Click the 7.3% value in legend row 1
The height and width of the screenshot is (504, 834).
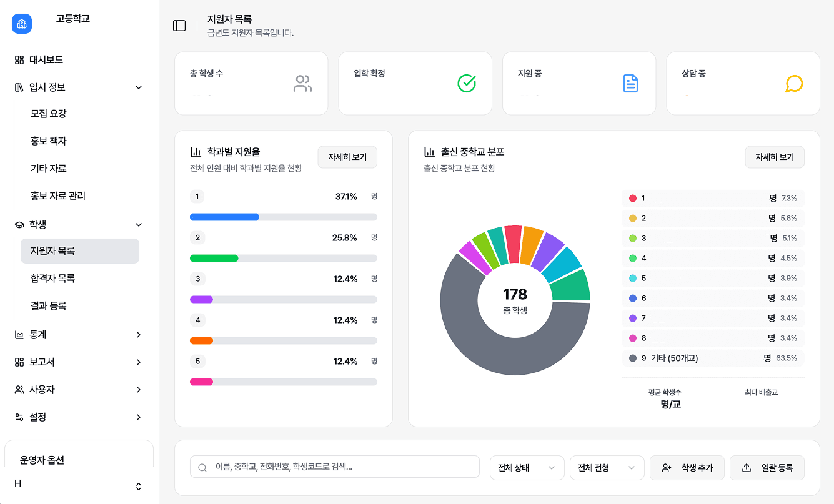click(x=789, y=199)
